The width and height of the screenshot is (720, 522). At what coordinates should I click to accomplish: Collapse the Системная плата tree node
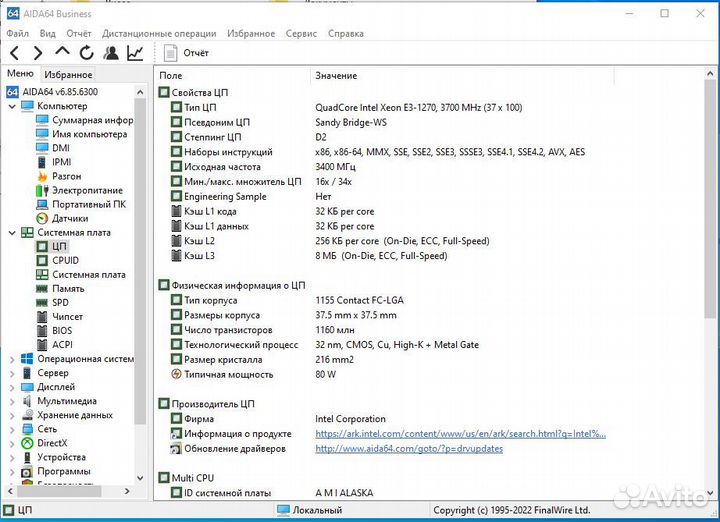[12, 232]
